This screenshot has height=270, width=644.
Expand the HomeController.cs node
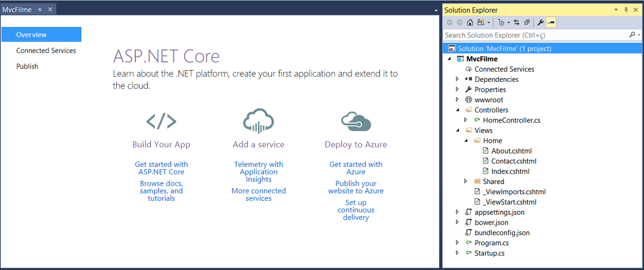point(466,120)
